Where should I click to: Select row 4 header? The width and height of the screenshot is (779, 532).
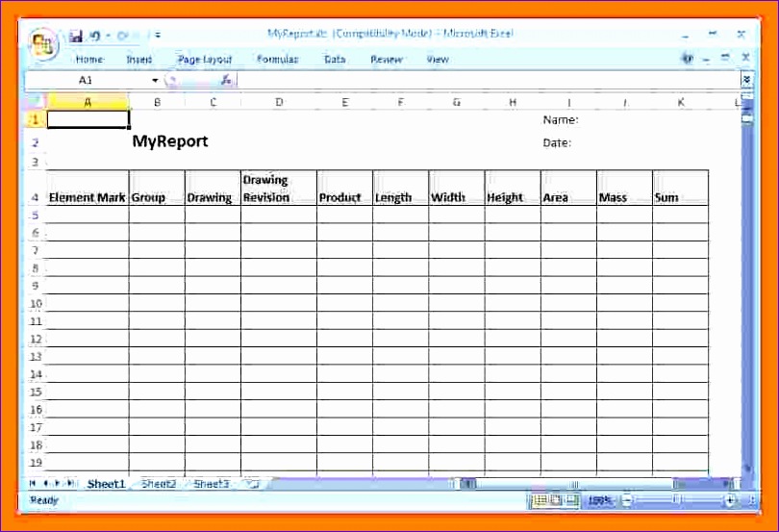36,188
